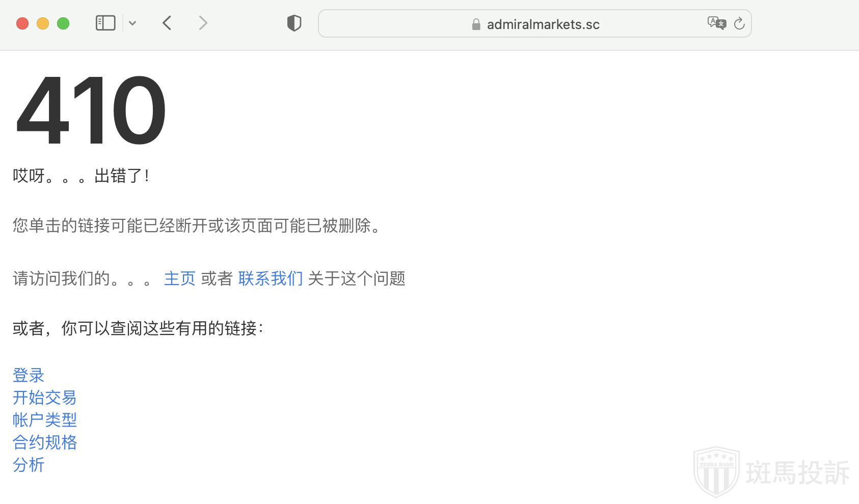The image size is (859, 504).
Task: Follow the 联系我们 contact link
Action: pos(270,278)
